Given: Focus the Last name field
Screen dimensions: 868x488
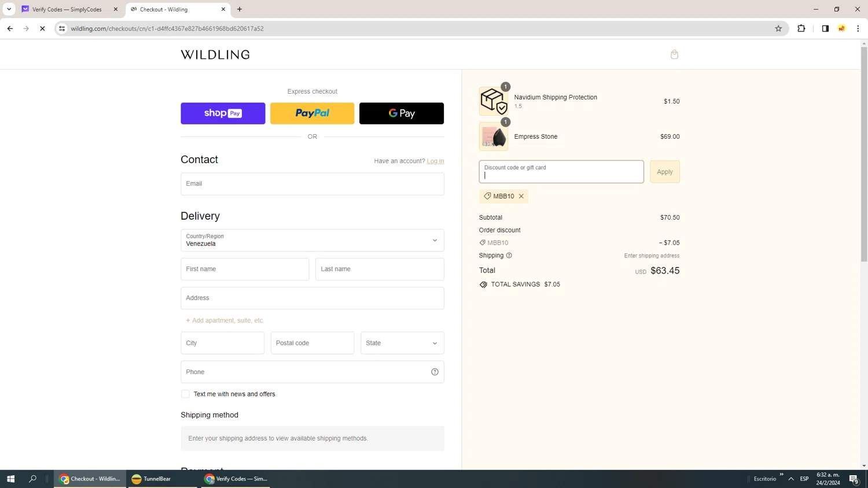Looking at the screenshot, I should click(380, 269).
